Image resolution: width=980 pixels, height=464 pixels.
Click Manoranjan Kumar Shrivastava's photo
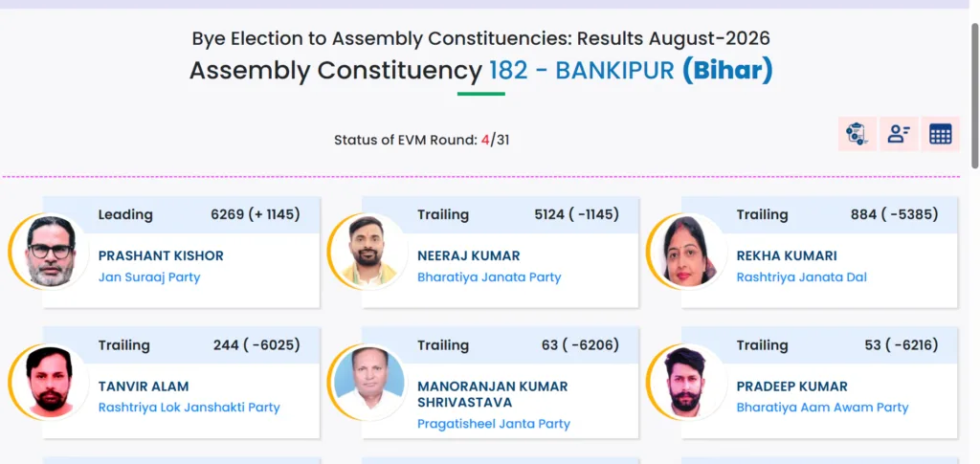pyautogui.click(x=368, y=382)
